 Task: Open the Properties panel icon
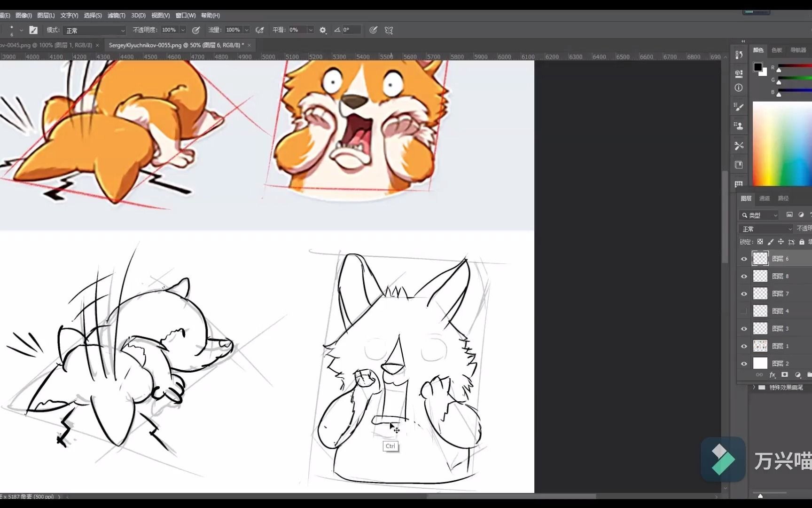pos(739,73)
